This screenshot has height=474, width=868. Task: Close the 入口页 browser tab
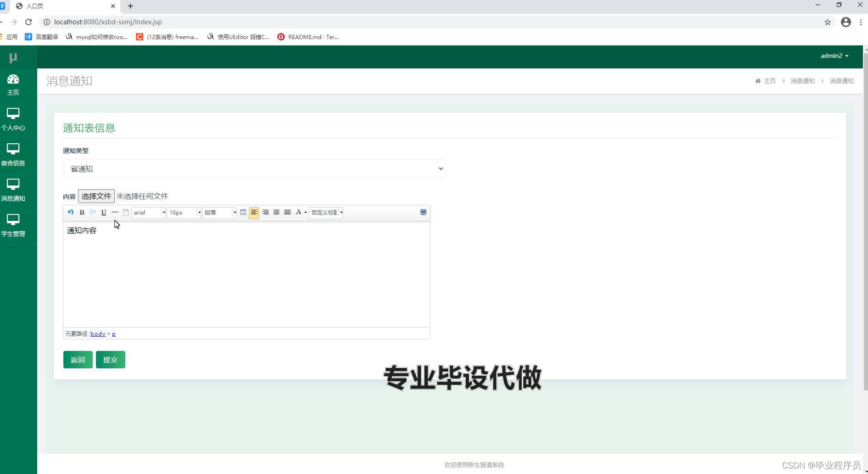pos(113,6)
